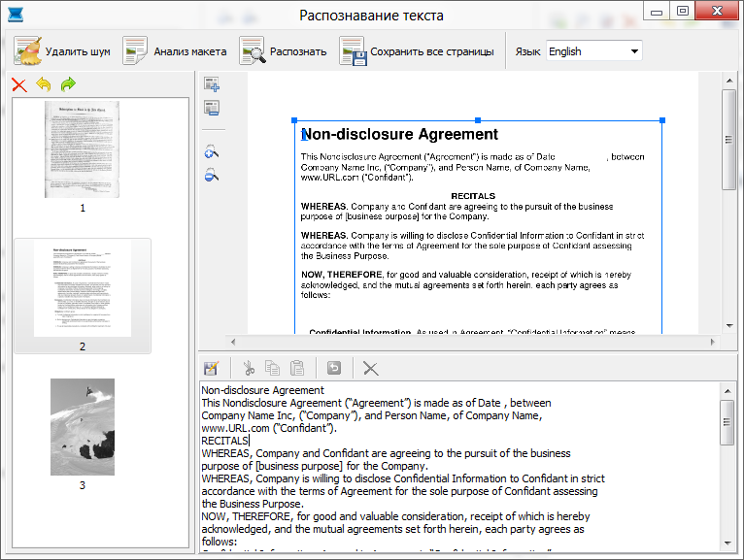This screenshot has height=560, width=744.
Task: Select page 3 snowboarder thumbnail
Action: 83,427
